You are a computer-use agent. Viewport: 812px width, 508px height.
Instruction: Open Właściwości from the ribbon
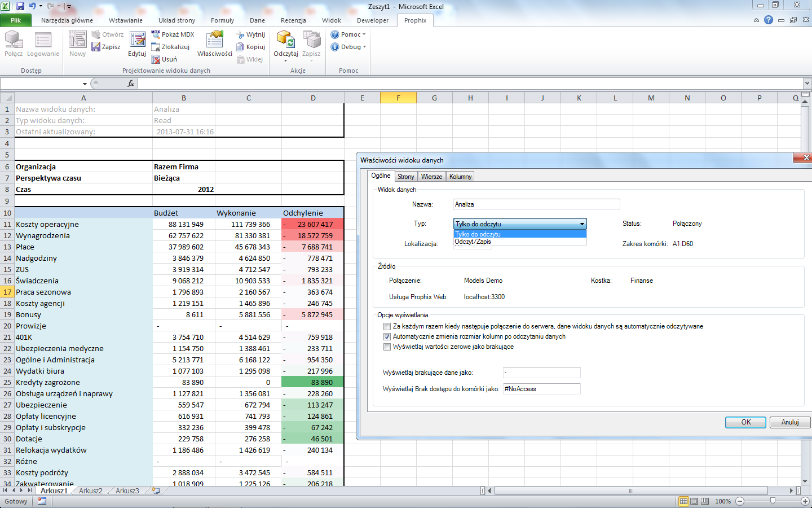pos(215,44)
